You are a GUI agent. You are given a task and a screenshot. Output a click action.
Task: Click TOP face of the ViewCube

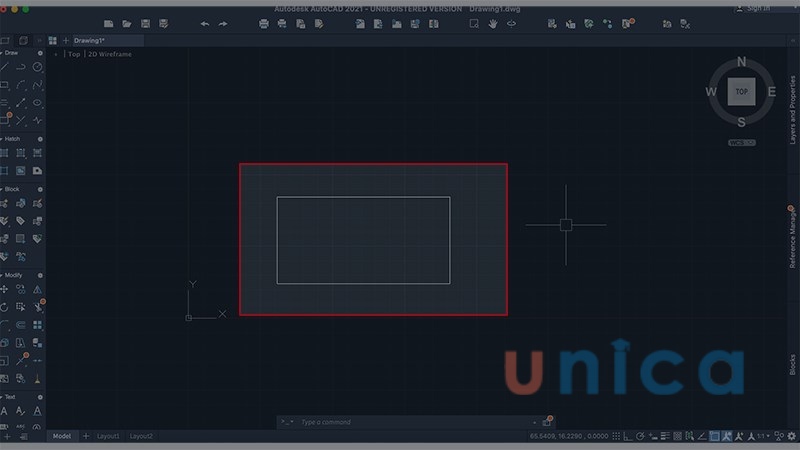(x=741, y=92)
